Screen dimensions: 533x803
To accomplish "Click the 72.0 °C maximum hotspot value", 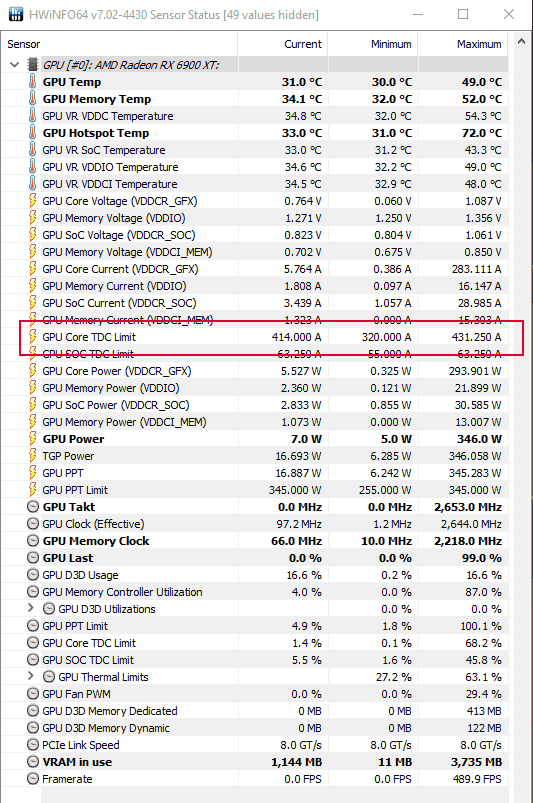I will pos(482,133).
